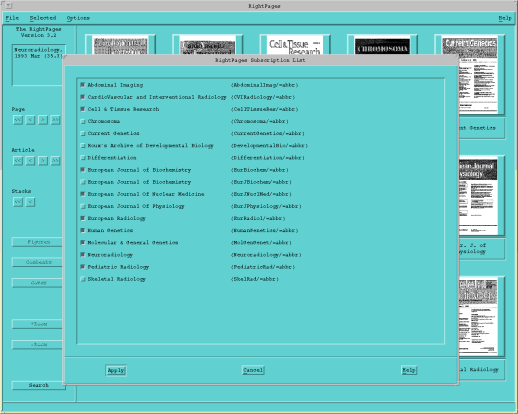Select the Current Genetics cover thumbnail

click(x=479, y=75)
